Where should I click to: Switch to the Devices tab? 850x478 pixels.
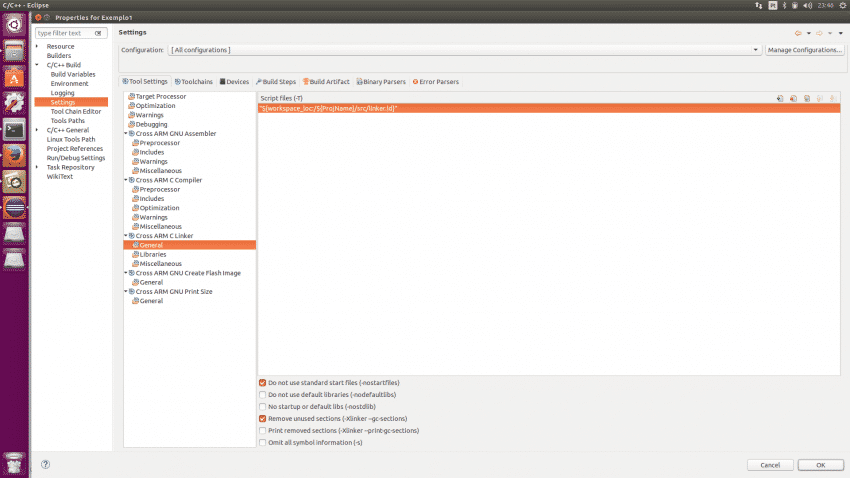[x=234, y=82]
